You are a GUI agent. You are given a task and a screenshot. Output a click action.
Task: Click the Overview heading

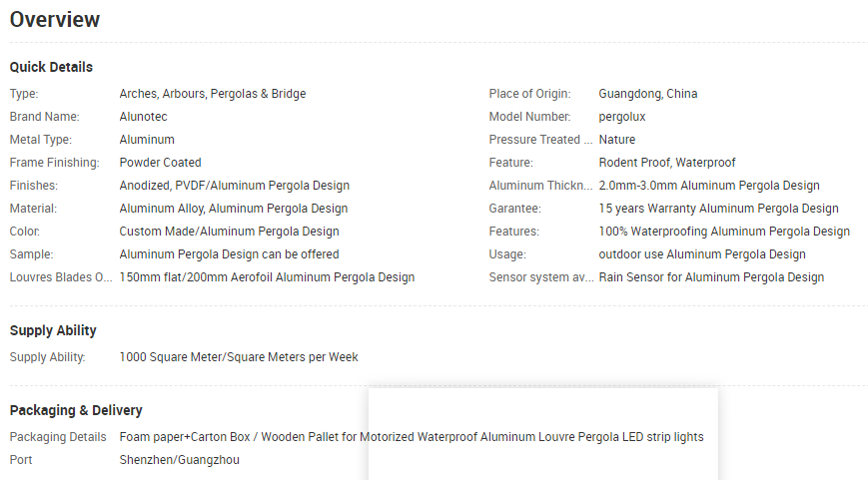coord(55,20)
